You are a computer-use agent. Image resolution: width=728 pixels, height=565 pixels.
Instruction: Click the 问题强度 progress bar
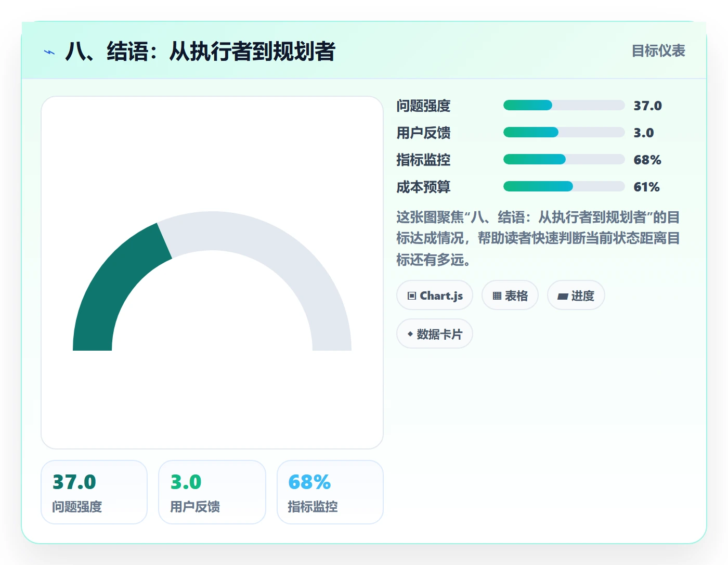564,105
